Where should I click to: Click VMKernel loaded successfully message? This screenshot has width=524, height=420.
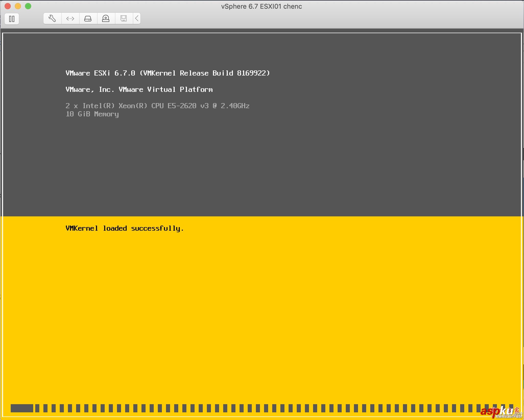click(125, 228)
